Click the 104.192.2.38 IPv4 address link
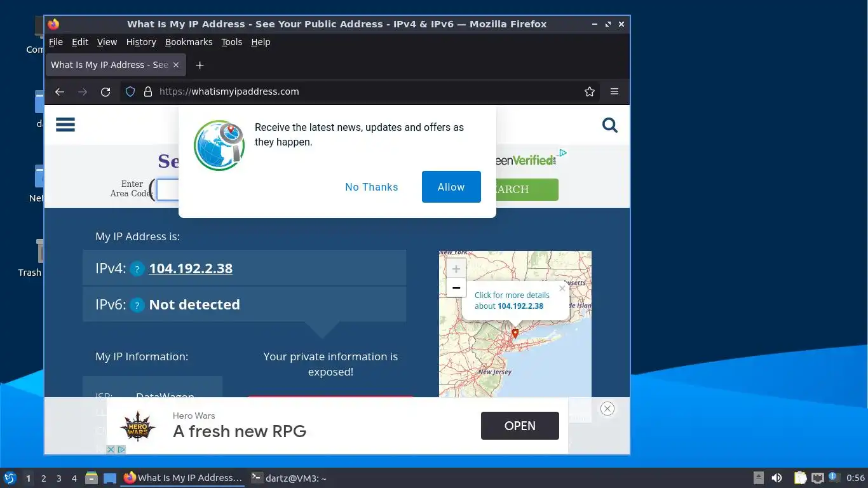868x488 pixels. pos(191,269)
